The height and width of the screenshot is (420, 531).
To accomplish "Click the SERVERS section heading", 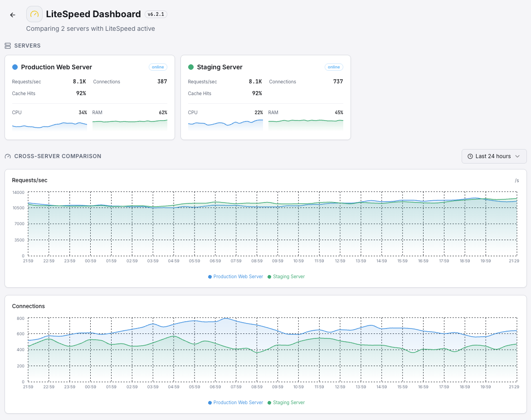I will coord(27,45).
